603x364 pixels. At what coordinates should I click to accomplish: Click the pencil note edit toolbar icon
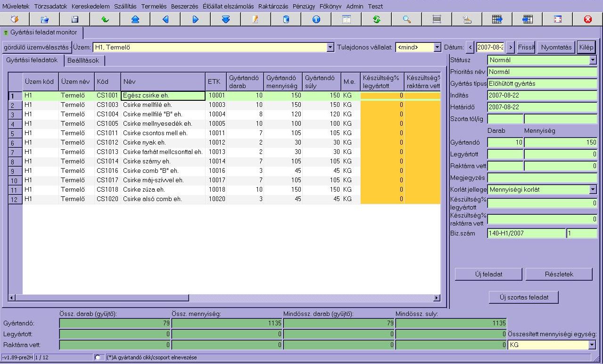(x=256, y=19)
